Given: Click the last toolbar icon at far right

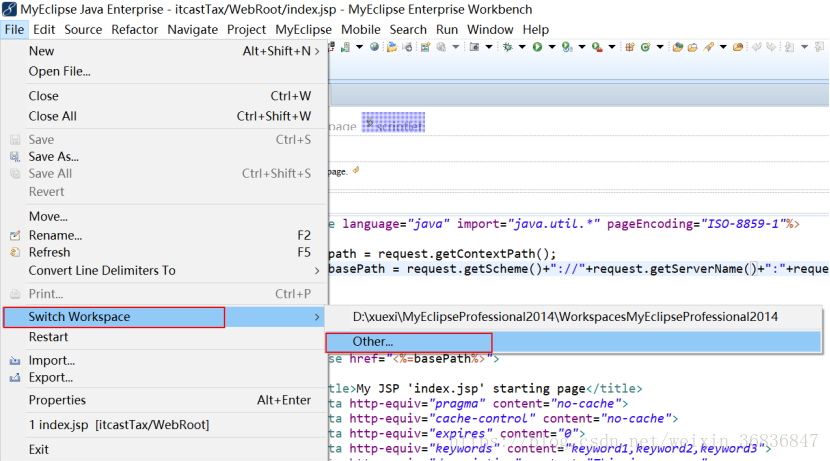Looking at the screenshot, I should [819, 47].
